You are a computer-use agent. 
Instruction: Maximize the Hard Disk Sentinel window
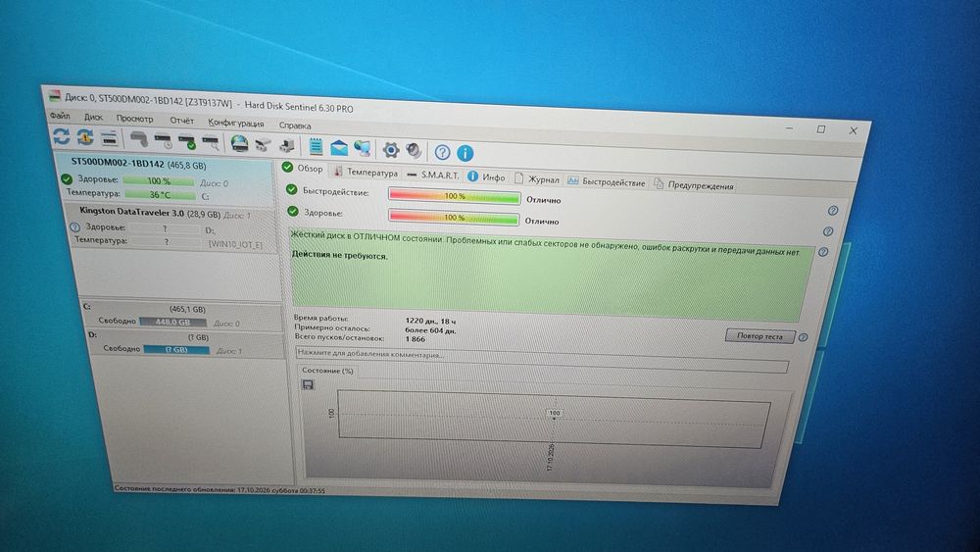[x=820, y=129]
